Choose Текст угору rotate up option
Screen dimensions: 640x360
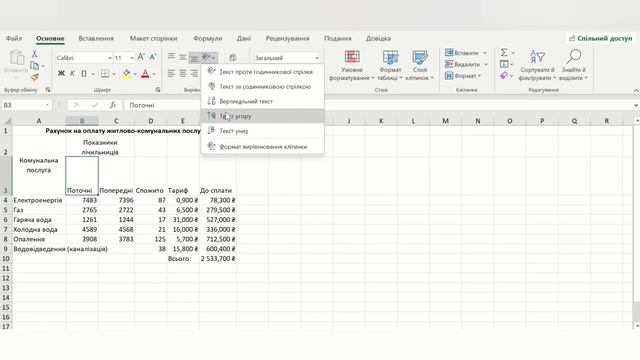coord(263,116)
